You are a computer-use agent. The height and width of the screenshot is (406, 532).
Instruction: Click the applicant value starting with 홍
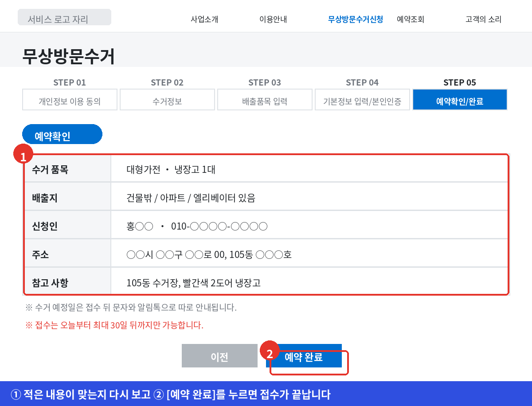click(x=197, y=226)
